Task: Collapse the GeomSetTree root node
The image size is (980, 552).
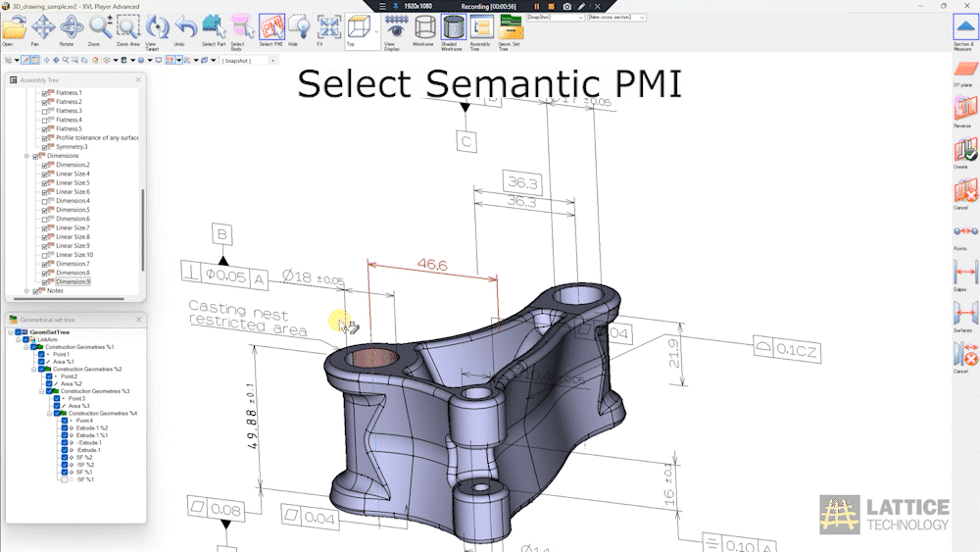Action: coord(11,332)
